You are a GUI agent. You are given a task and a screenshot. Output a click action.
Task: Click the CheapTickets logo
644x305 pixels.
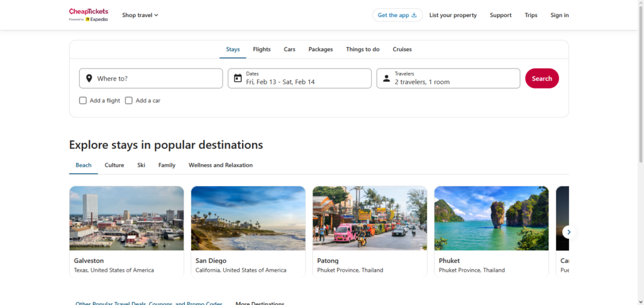88,14
